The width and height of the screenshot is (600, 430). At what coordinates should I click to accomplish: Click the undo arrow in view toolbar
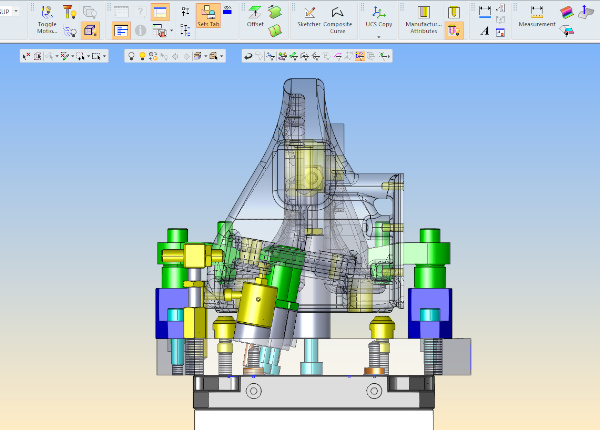tap(248, 56)
